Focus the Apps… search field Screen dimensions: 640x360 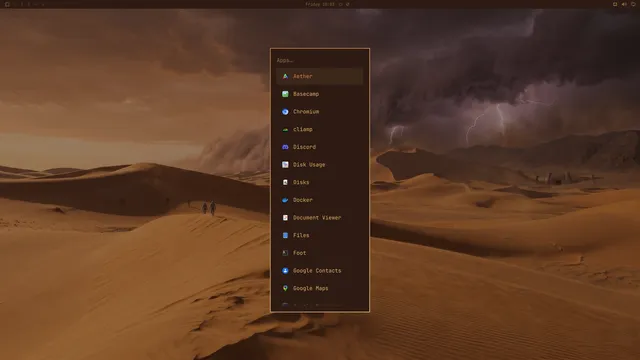tap(320, 60)
